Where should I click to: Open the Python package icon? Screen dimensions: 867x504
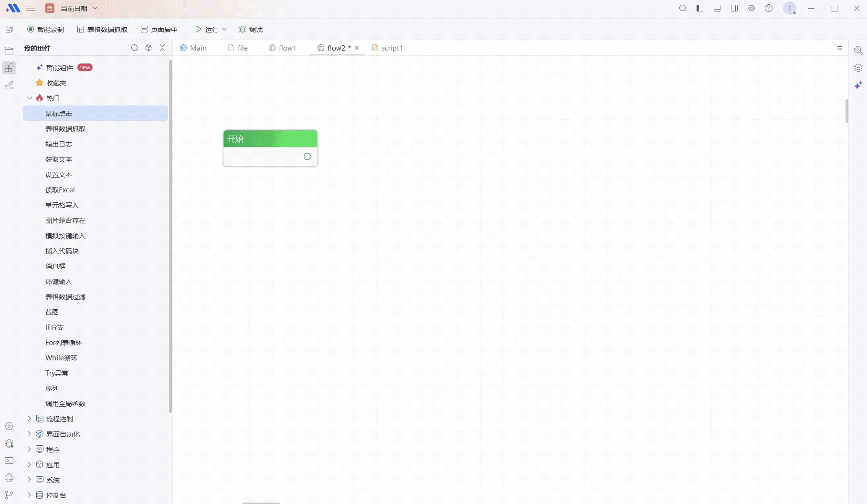(9, 478)
